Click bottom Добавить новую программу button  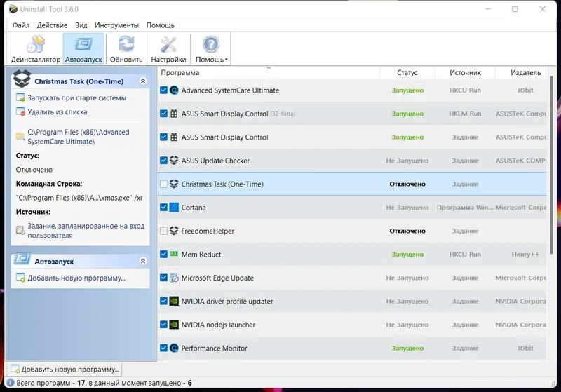click(65, 369)
